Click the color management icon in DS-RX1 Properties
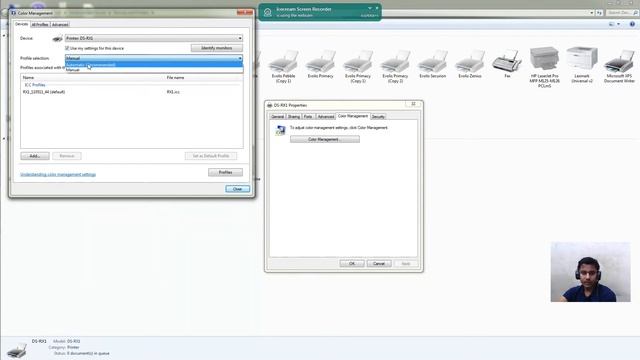 pyautogui.click(x=280, y=131)
